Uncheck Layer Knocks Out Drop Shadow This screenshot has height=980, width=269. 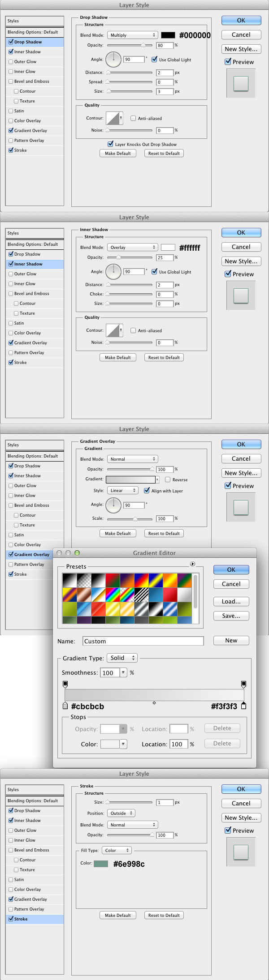coord(110,144)
